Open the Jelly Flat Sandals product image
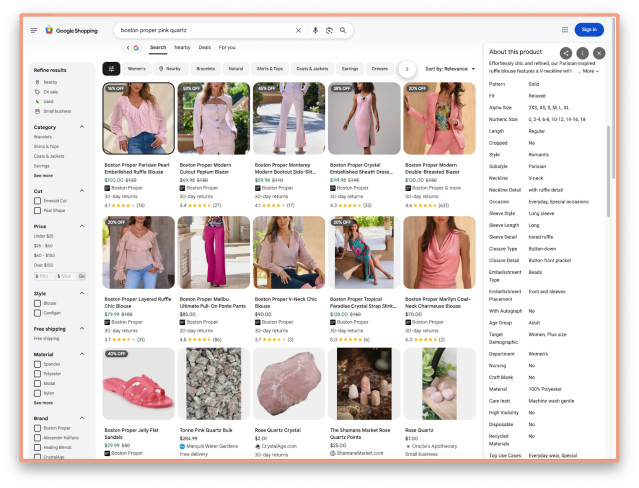The height and width of the screenshot is (488, 639). point(138,384)
